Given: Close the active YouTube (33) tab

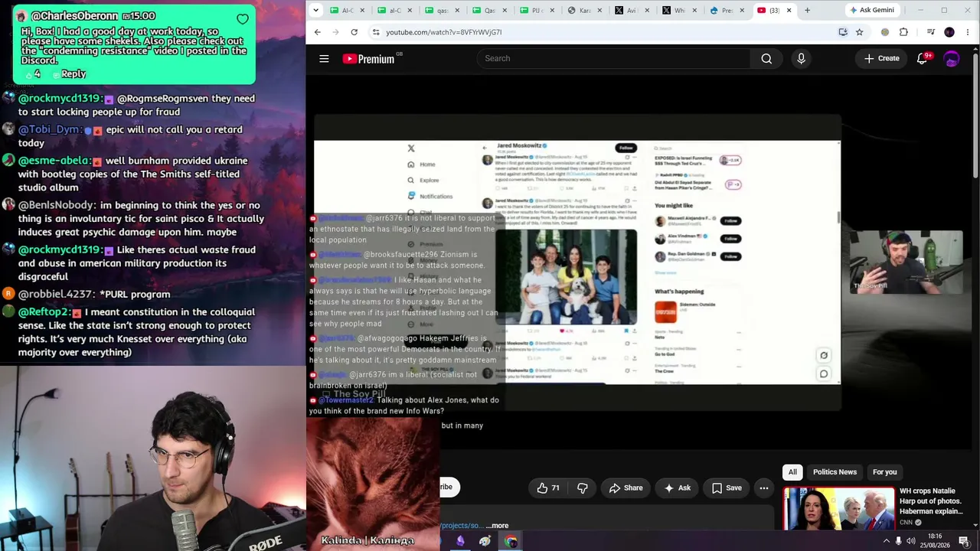Looking at the screenshot, I should pyautogui.click(x=789, y=10).
